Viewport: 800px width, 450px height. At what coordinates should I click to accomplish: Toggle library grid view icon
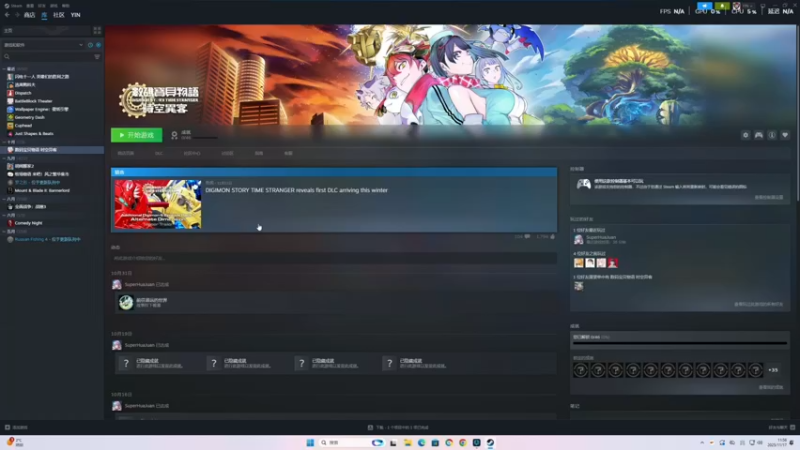(97, 31)
